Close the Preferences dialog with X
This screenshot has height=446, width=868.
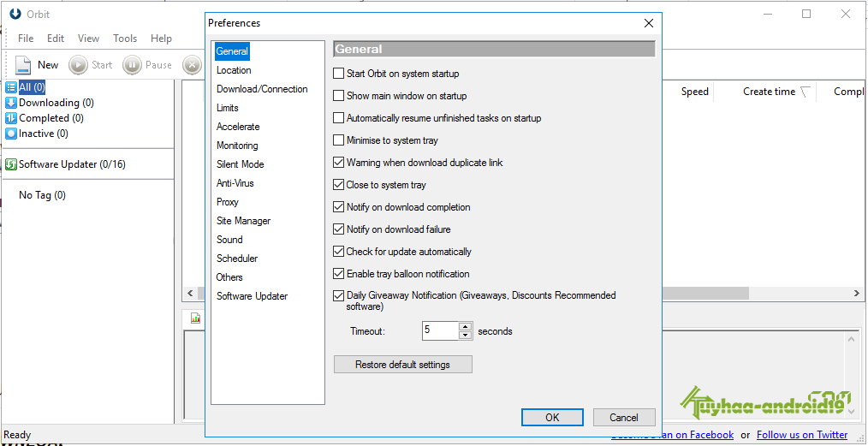coord(649,23)
